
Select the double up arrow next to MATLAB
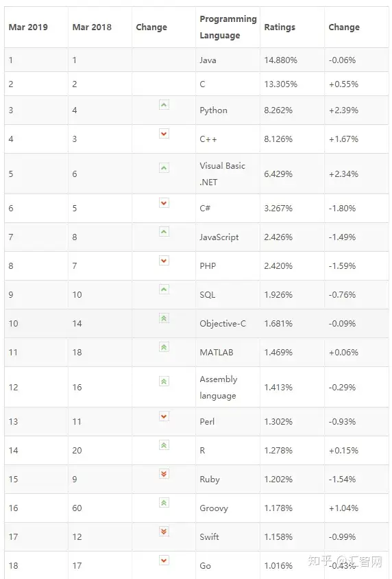pos(164,346)
